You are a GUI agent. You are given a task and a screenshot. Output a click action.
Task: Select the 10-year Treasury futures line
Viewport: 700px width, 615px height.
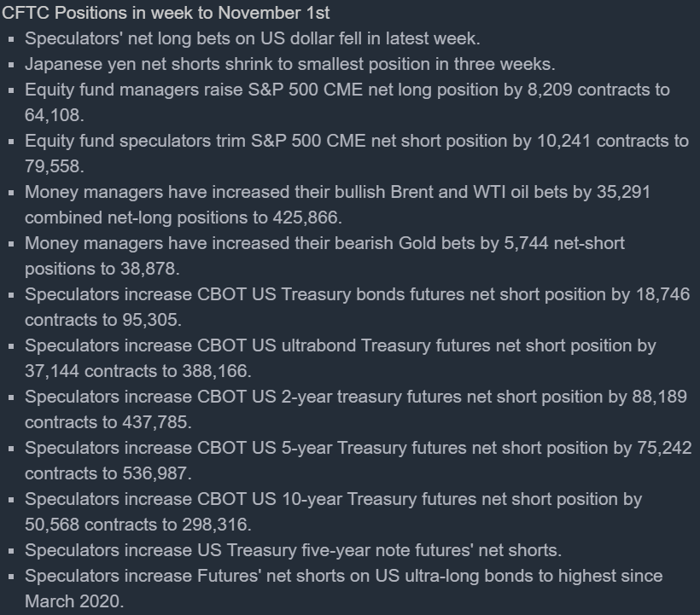[x=333, y=499]
